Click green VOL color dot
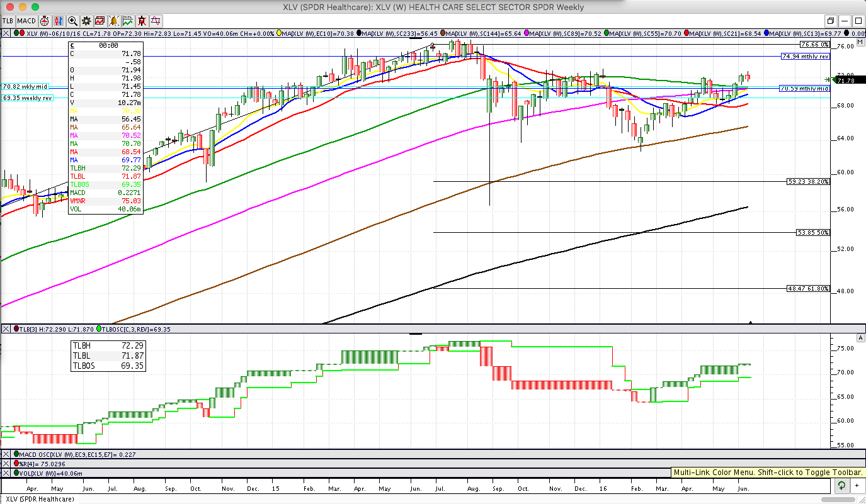 coord(16,473)
